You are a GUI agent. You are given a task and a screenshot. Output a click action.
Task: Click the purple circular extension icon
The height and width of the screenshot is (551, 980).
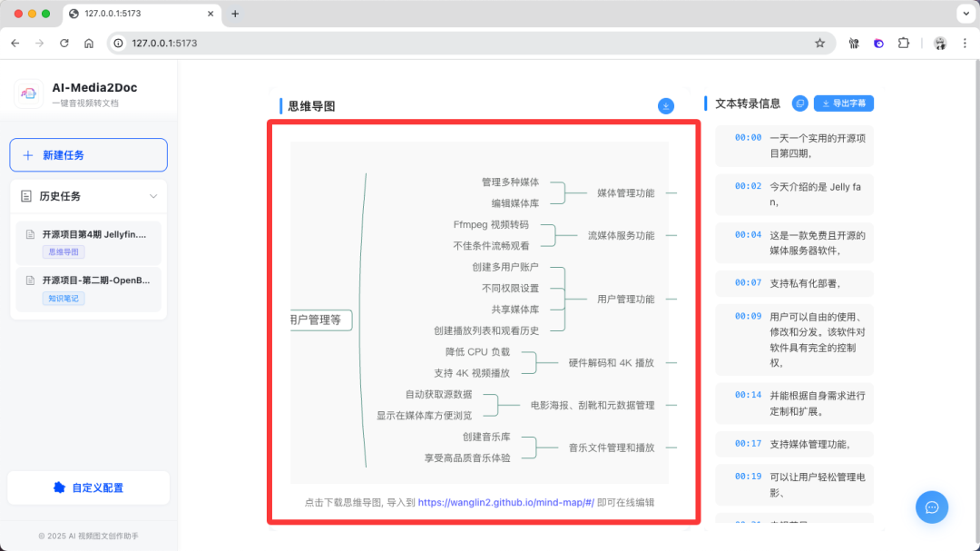(878, 44)
